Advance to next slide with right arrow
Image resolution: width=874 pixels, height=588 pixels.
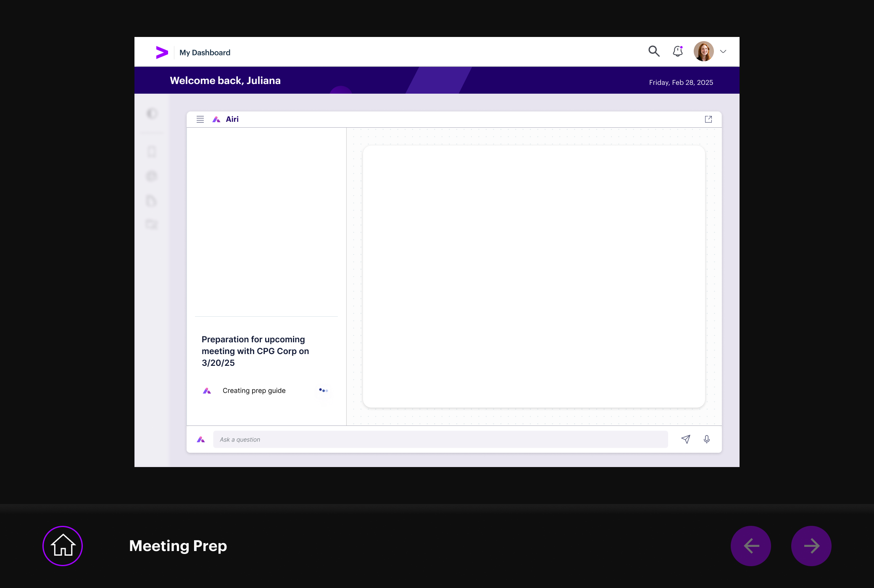point(811,546)
